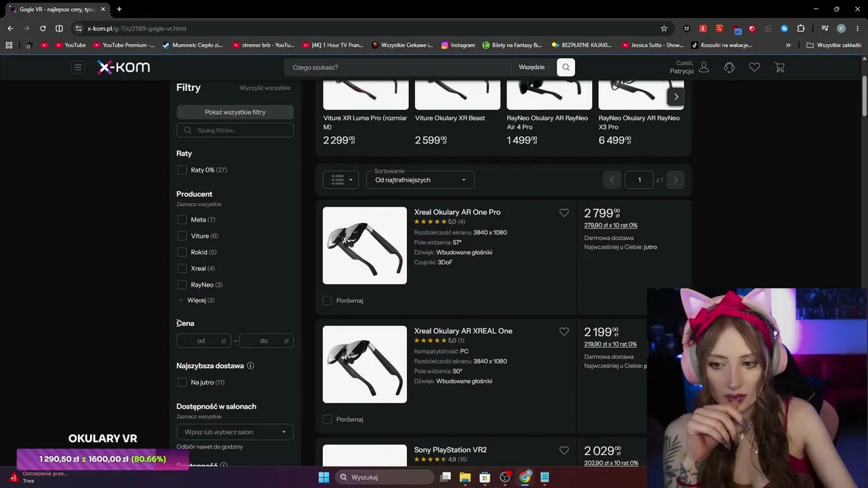
Task: Enable the Na jutro delivery filter
Action: point(182,382)
